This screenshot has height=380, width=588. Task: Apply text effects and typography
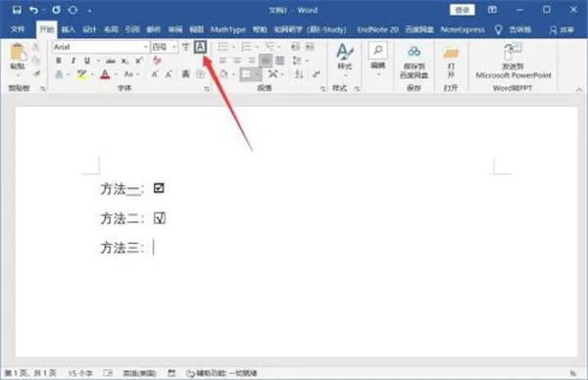59,74
